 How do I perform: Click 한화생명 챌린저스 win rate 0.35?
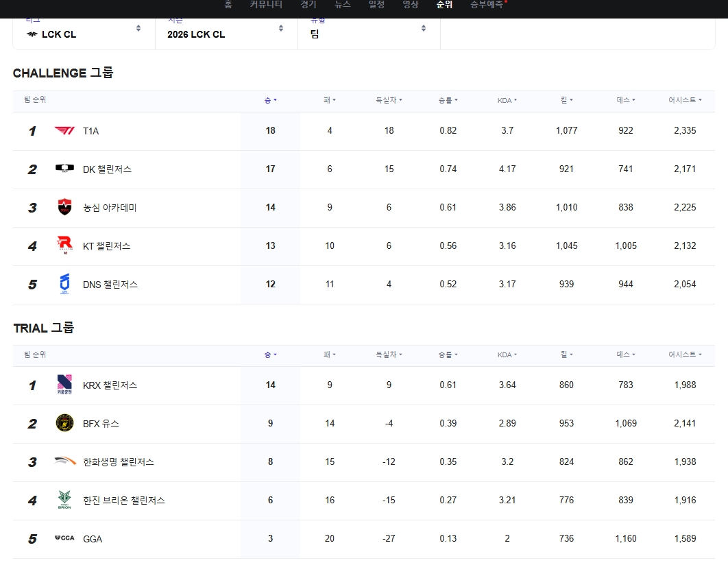(448, 462)
